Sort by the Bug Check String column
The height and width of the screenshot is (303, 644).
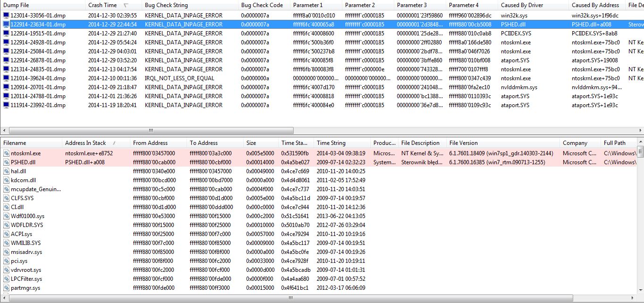(170, 5)
